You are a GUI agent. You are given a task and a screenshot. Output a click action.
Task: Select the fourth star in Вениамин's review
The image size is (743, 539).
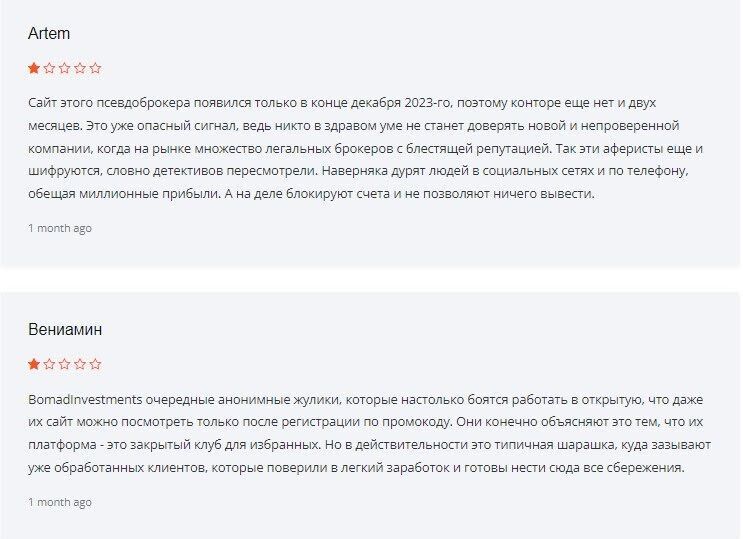pos(80,365)
